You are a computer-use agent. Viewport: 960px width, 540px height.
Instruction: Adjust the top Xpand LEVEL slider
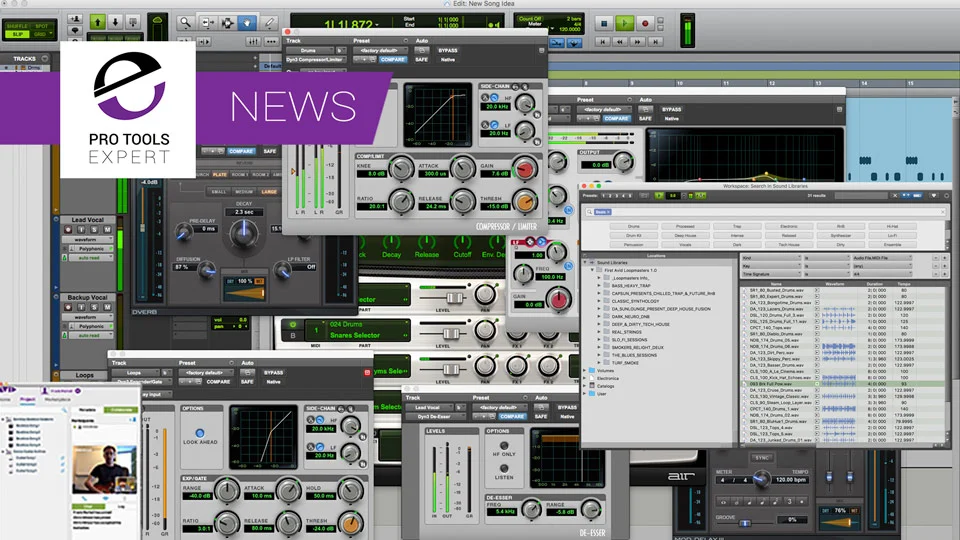point(454,298)
